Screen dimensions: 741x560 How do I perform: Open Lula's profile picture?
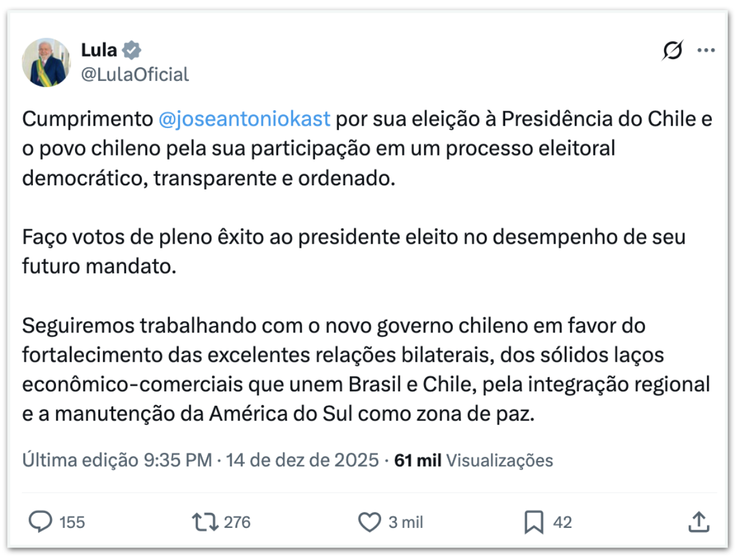coord(46,61)
